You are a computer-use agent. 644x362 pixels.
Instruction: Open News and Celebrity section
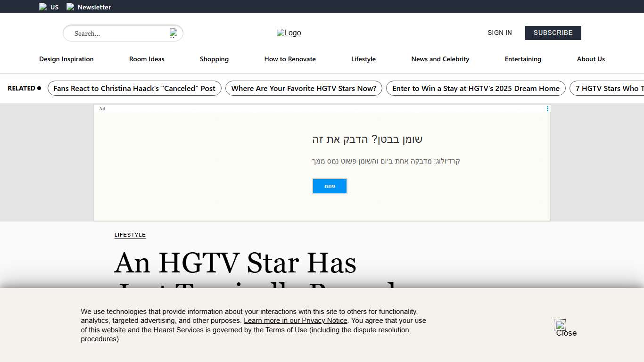(440, 59)
